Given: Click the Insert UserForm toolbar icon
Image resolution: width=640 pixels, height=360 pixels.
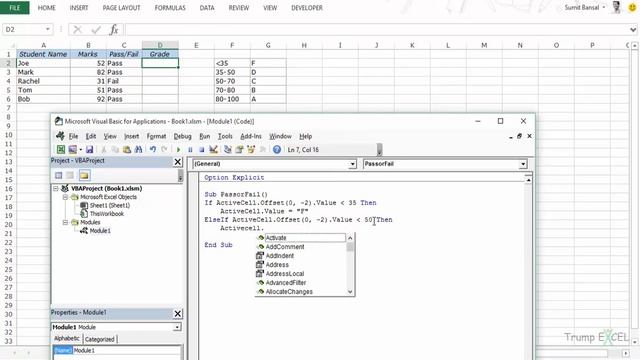Looking at the screenshot, I should pyautogui.click(x=73, y=150).
